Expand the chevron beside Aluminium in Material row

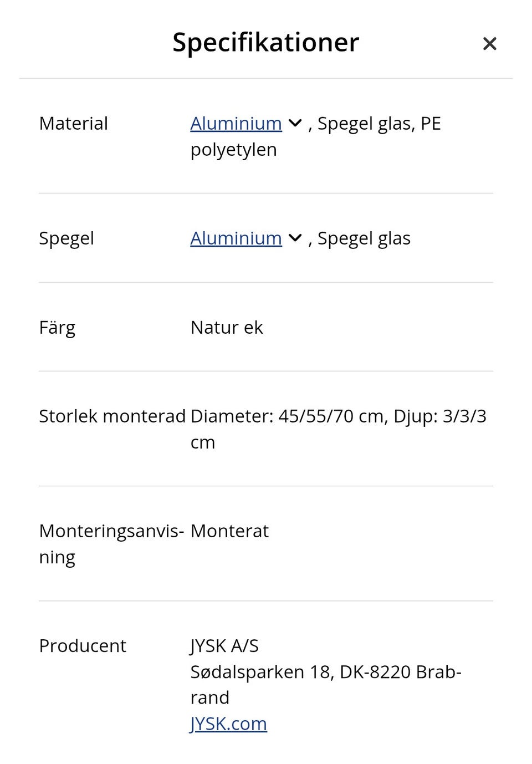(295, 123)
